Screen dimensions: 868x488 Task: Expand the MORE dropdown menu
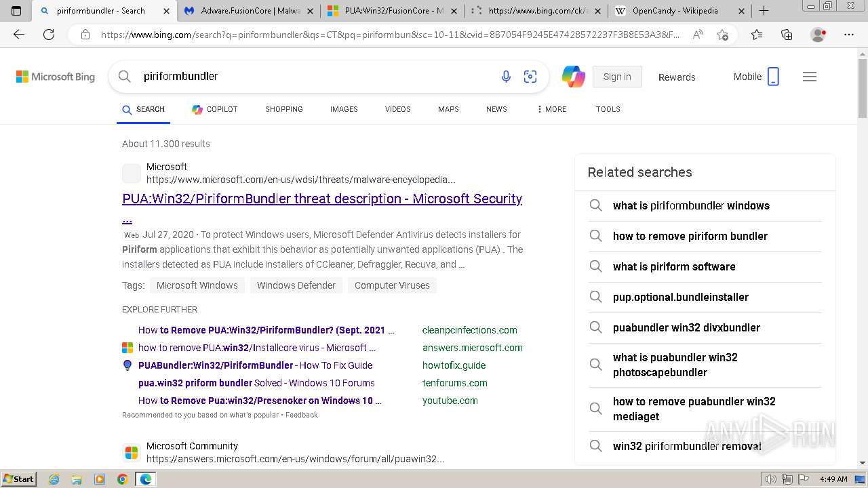551,109
